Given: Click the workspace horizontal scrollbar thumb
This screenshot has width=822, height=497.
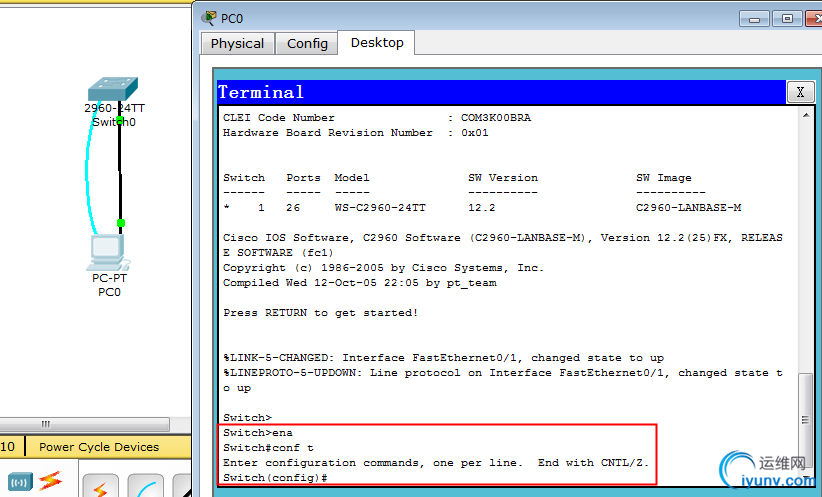Looking at the screenshot, I should pos(84,424).
